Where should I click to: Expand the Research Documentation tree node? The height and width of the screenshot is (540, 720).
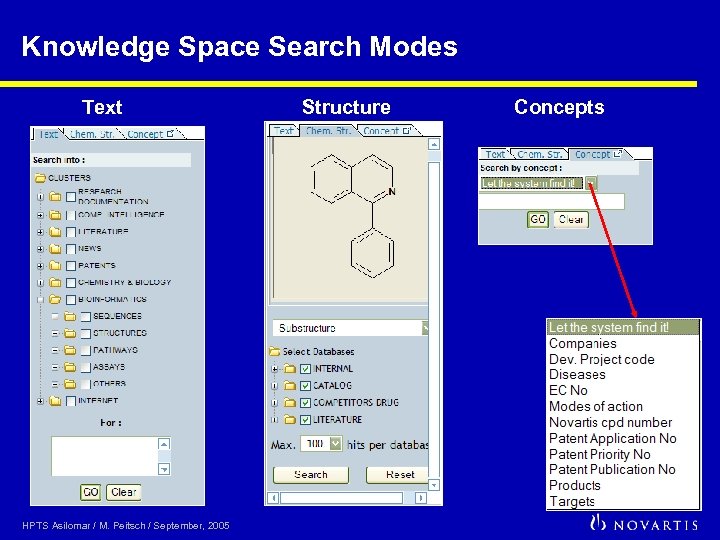coord(40,197)
